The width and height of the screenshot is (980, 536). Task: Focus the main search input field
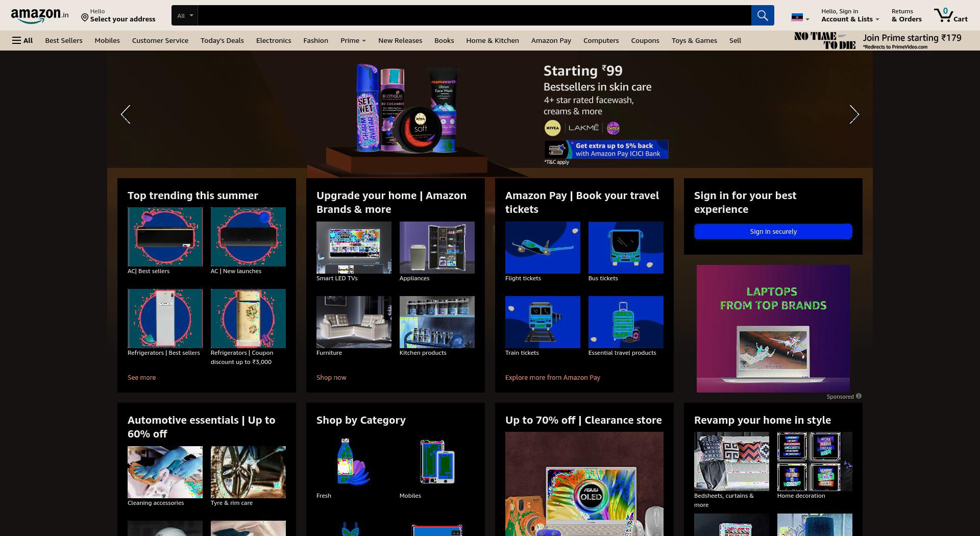[x=474, y=15]
